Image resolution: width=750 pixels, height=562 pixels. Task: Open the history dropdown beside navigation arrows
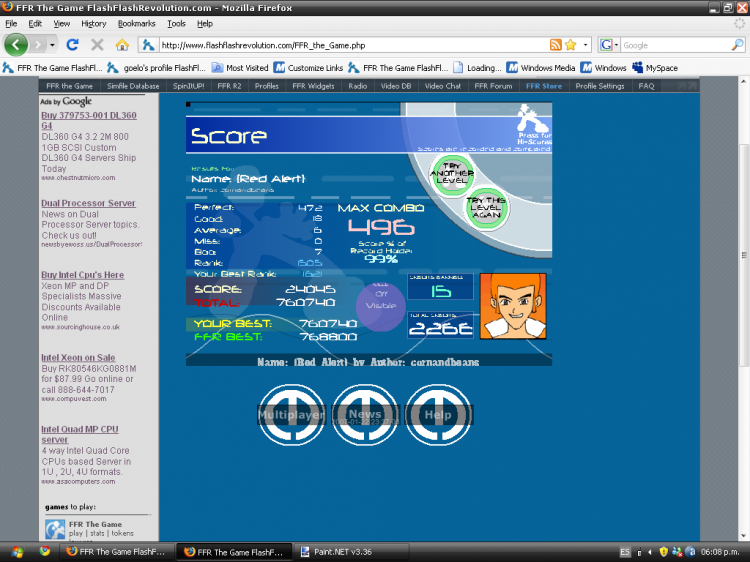pos(52,45)
